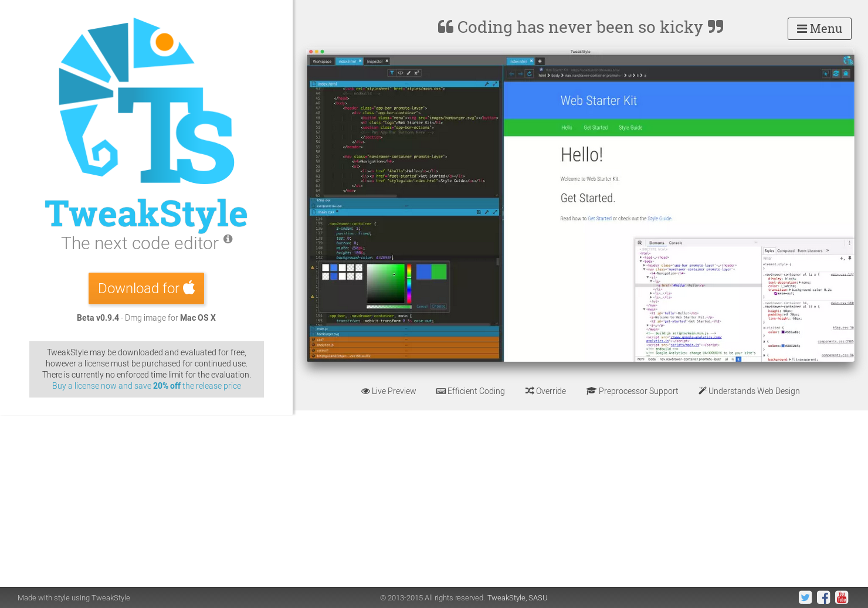Open the Menu button

tap(819, 29)
